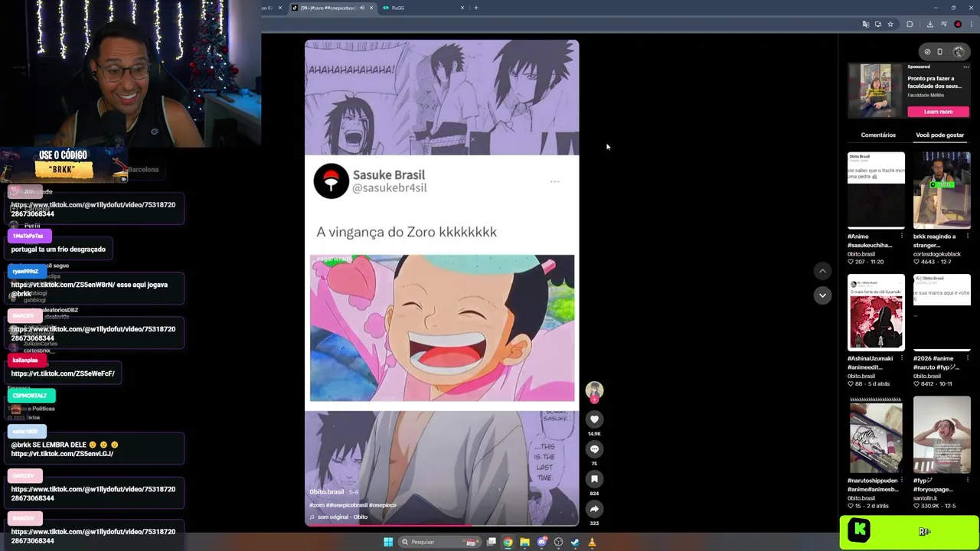Open Chrome downloads icon
The image size is (980, 551).
[x=929, y=24]
